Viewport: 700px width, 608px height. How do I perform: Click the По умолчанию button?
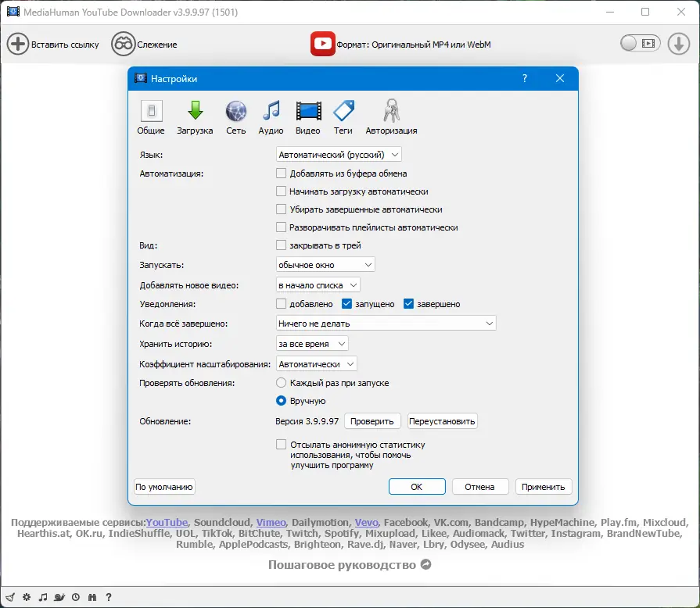coord(164,487)
